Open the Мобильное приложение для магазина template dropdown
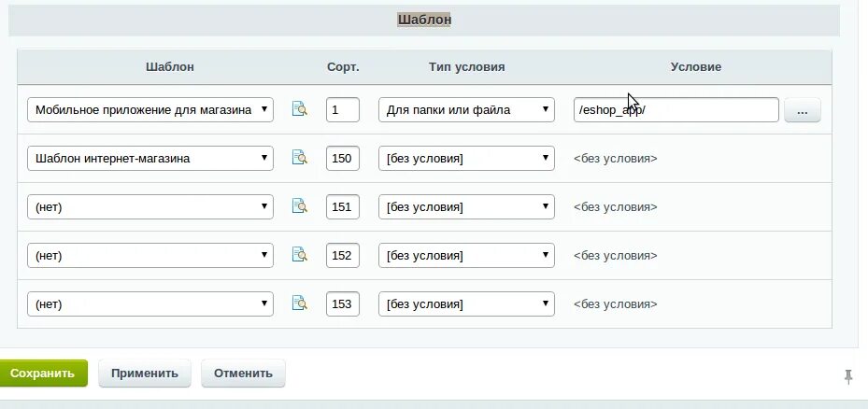868x409 pixels. pyautogui.click(x=150, y=109)
